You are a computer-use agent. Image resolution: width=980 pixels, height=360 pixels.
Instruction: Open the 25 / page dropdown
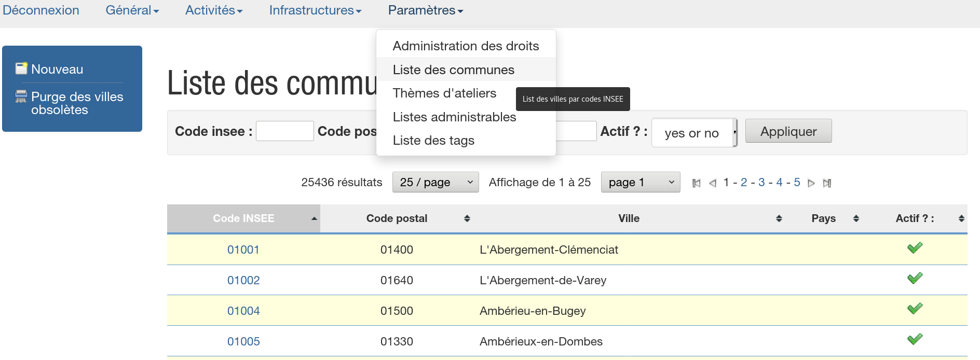(x=435, y=182)
